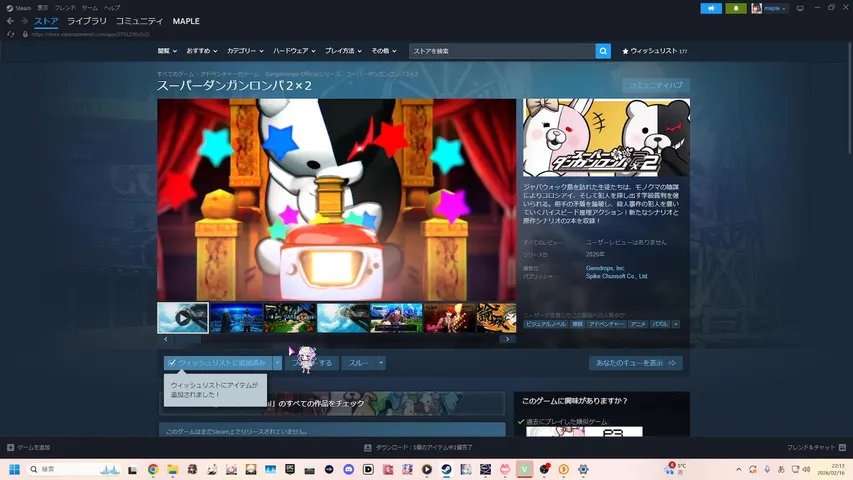853x480 pixels.
Task: Click the page vertical scrollbar
Action: (x=850, y=95)
